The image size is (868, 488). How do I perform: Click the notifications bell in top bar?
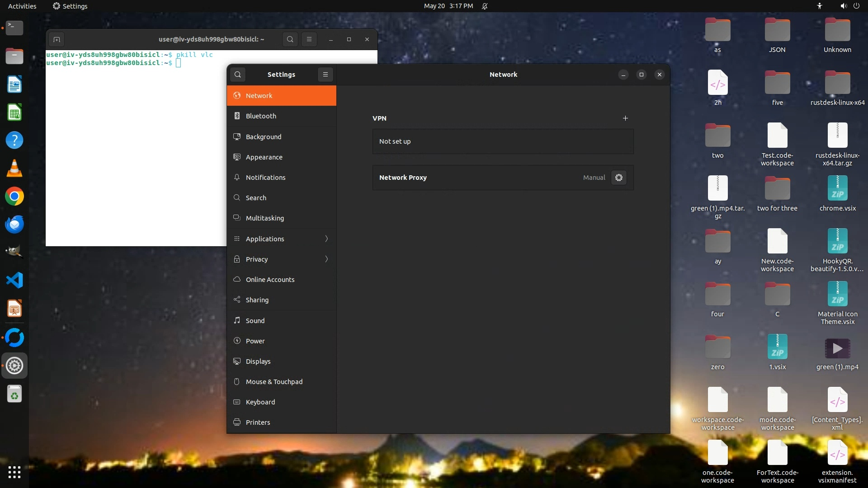[485, 6]
